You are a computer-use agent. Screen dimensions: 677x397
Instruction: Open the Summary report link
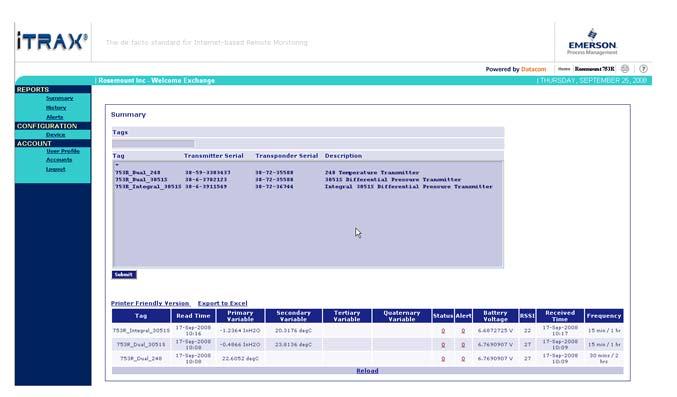click(x=60, y=98)
